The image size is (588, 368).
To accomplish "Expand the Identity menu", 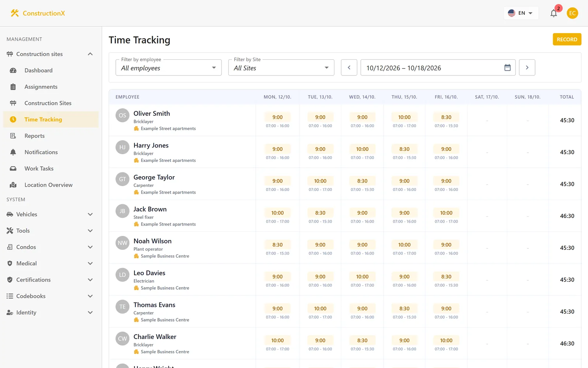I will [51, 312].
